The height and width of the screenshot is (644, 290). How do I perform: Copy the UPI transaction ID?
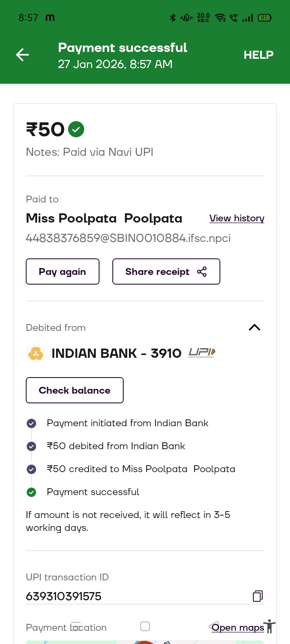click(x=258, y=596)
